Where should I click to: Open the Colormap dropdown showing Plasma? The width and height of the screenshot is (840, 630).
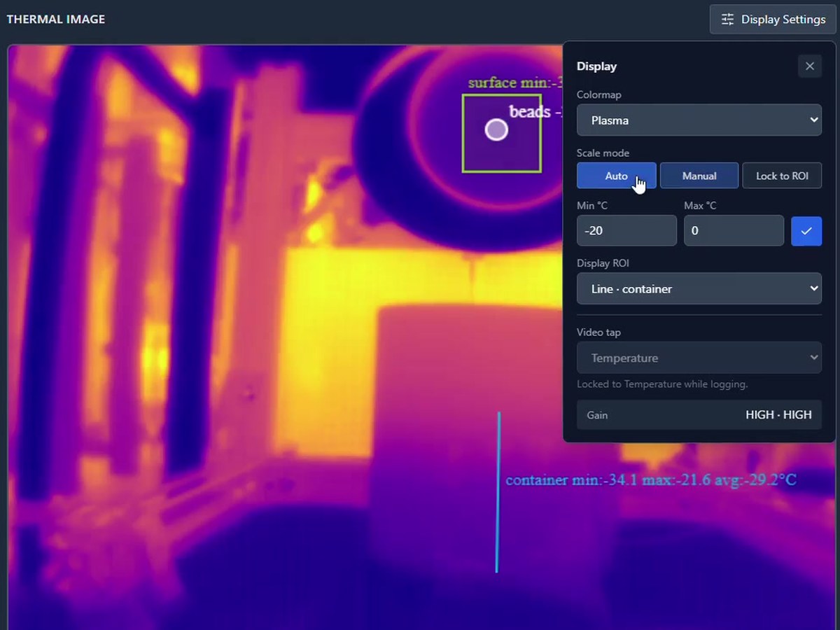pyautogui.click(x=699, y=120)
